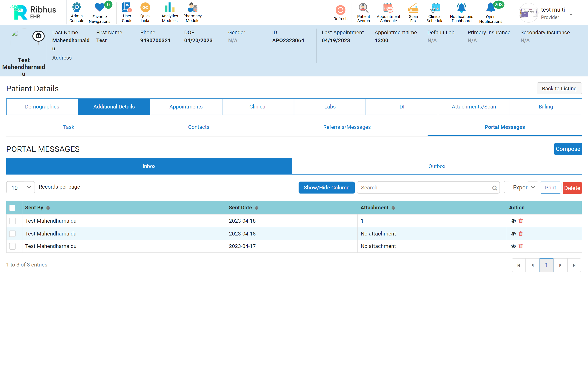Expand the test multi provider menu arrow

(571, 14)
